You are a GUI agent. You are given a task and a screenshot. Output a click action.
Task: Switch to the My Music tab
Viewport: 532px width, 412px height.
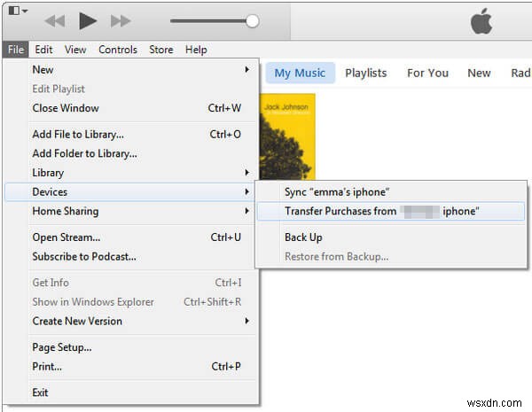(x=300, y=73)
